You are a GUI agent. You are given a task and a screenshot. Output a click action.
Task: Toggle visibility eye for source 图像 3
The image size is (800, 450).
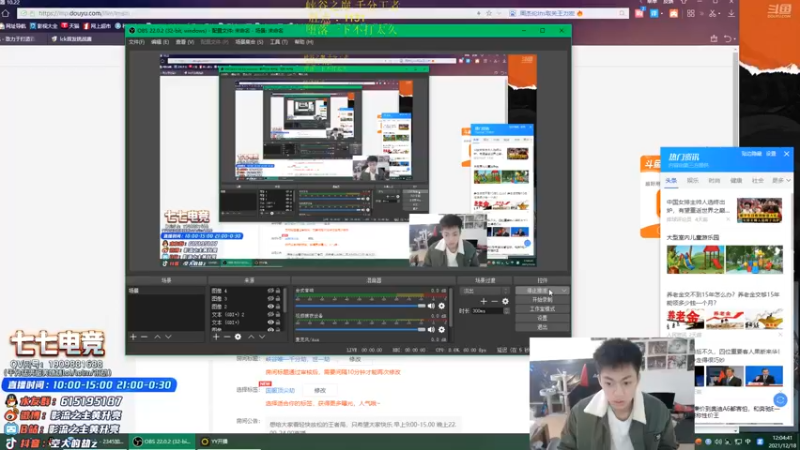point(270,298)
